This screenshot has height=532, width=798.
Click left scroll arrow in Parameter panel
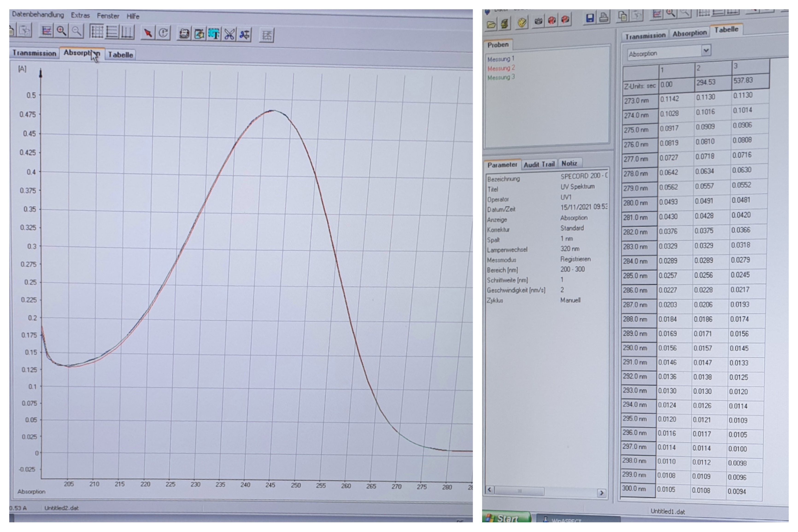pyautogui.click(x=489, y=490)
